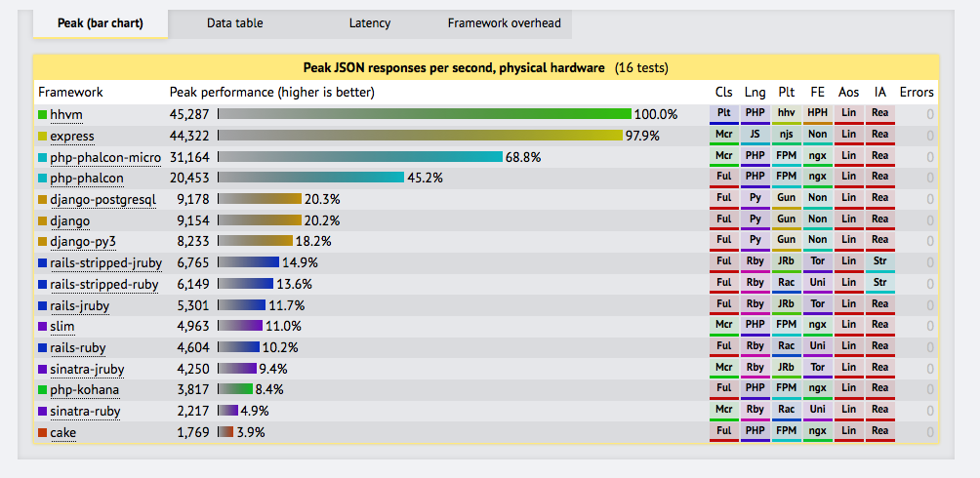Click the hhvm 100.0% performance bar
This screenshot has width=980, height=478.
pos(425,114)
